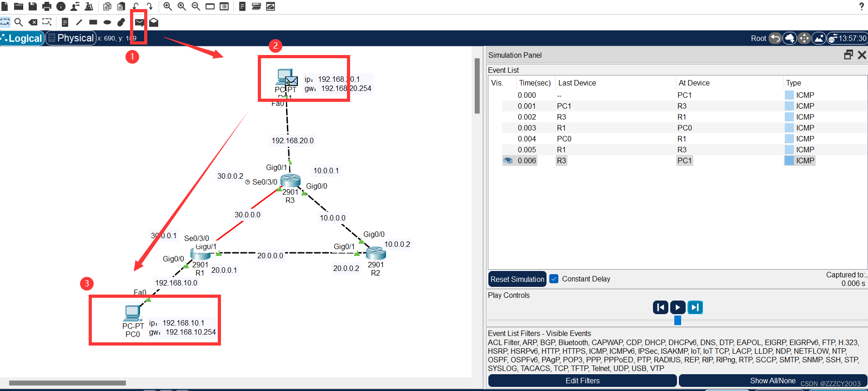868x391 pixels.
Task: Click eye icon on 0.006 event row
Action: tap(508, 160)
